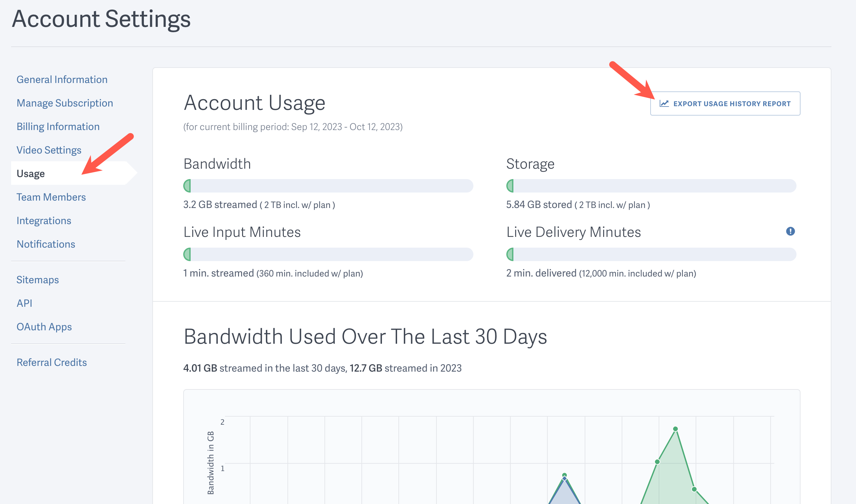856x504 pixels.
Task: Open OAuth Apps
Action: pyautogui.click(x=44, y=326)
